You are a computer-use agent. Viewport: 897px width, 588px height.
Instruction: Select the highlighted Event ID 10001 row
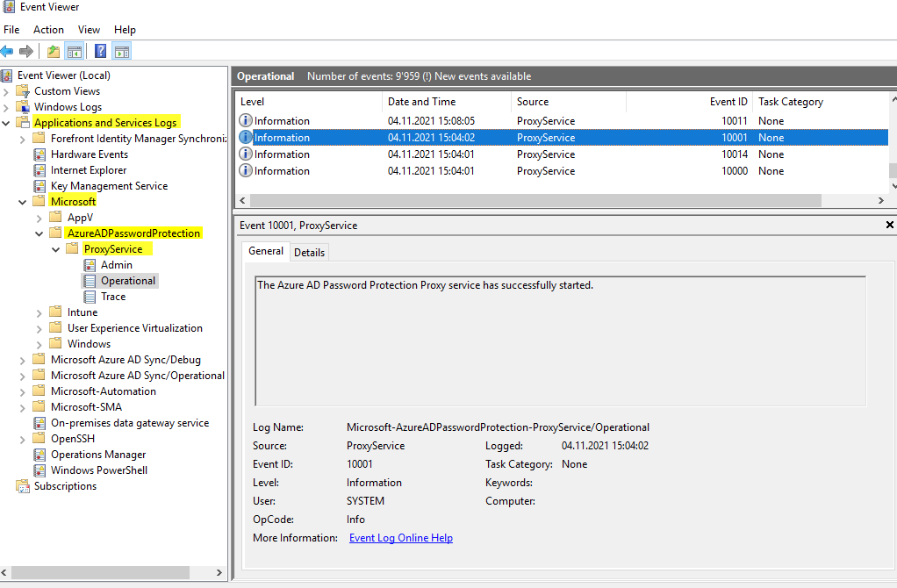[563, 137]
